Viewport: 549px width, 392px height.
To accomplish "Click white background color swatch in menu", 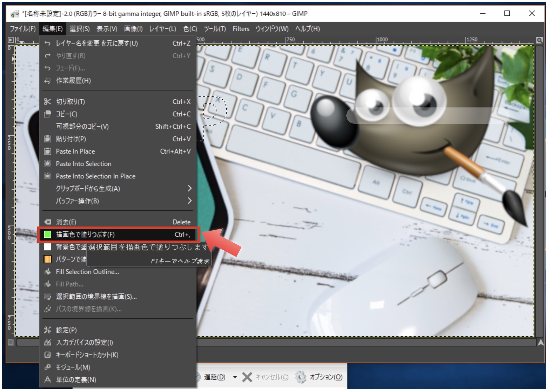I will [48, 247].
